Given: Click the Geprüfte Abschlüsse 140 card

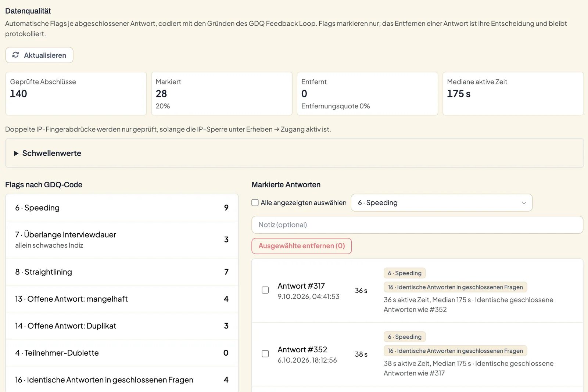Looking at the screenshot, I should tap(76, 94).
